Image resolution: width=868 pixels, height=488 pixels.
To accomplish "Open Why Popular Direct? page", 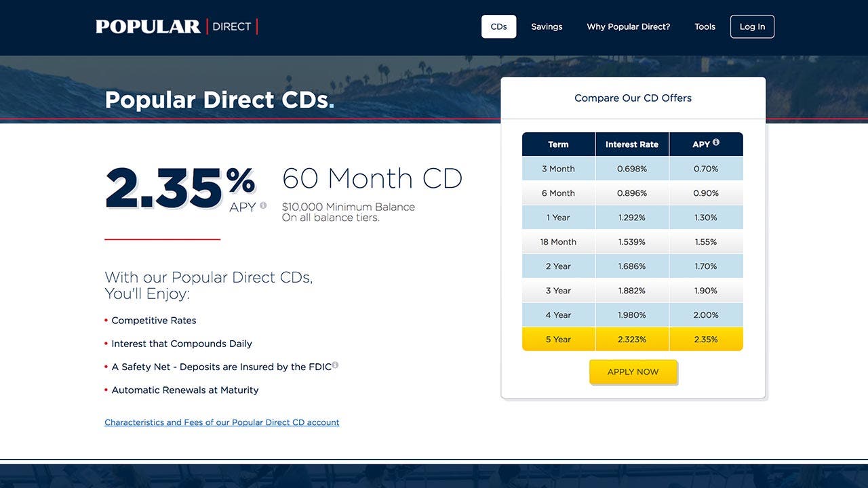I will tap(628, 26).
